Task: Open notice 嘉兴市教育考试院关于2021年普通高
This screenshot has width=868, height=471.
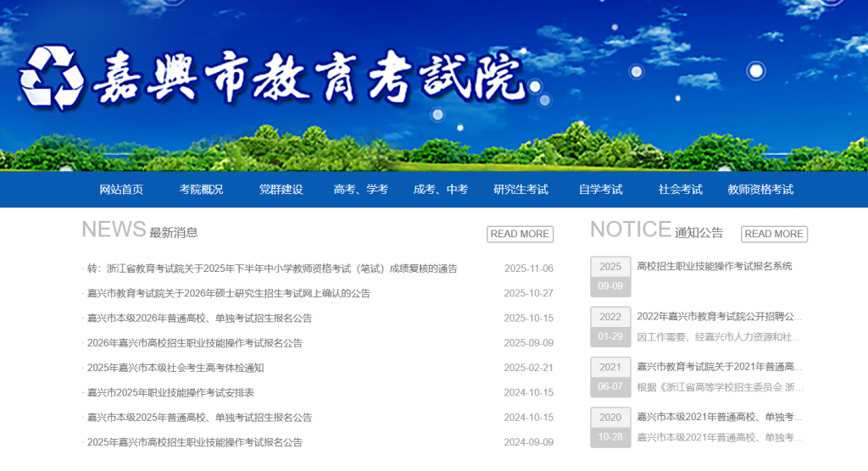Action: [x=719, y=367]
